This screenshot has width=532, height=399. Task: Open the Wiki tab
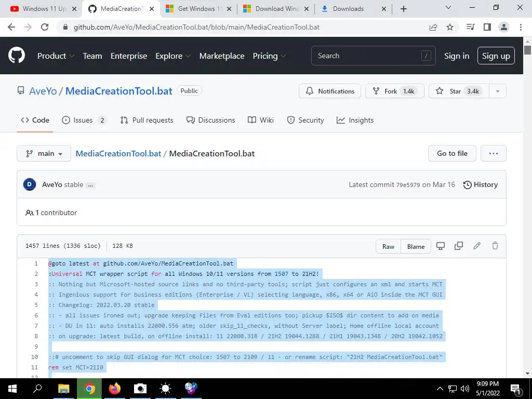(261, 120)
